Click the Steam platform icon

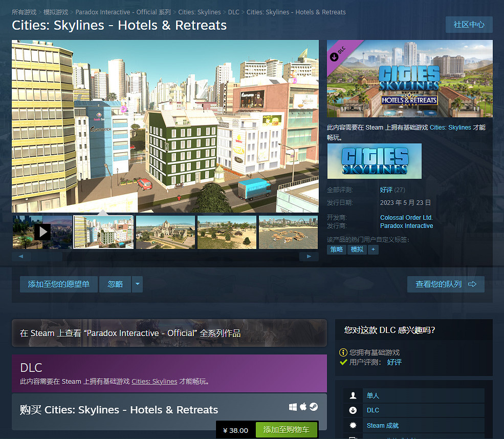tap(314, 407)
